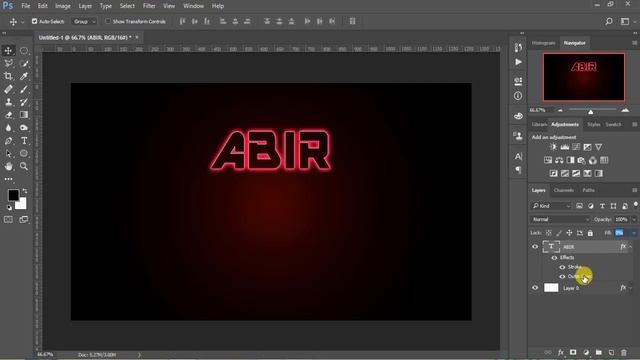The height and width of the screenshot is (360, 640).
Task: Hide the ABIR text layer
Action: click(535, 247)
